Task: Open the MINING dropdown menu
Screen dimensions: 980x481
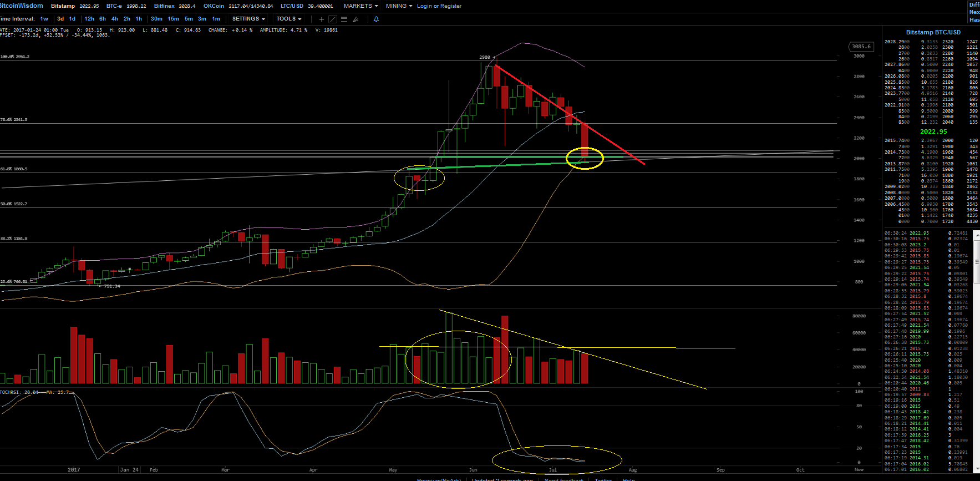Action: coord(399,6)
